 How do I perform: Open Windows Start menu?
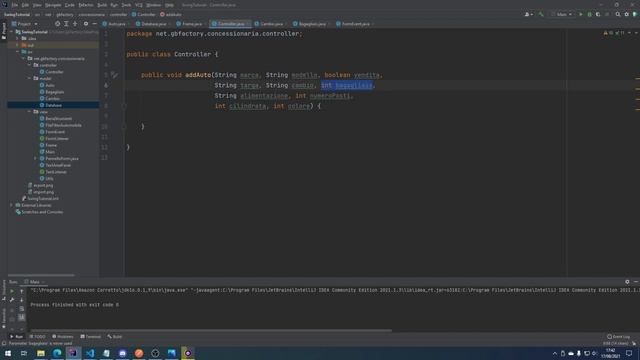pyautogui.click(x=8, y=353)
